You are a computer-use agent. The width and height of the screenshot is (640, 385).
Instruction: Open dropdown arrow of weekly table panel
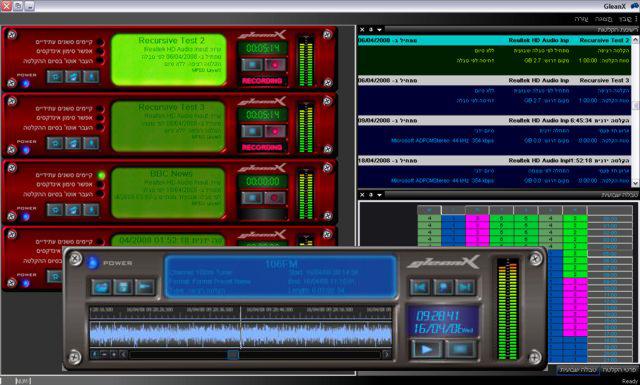pyautogui.click(x=380, y=195)
